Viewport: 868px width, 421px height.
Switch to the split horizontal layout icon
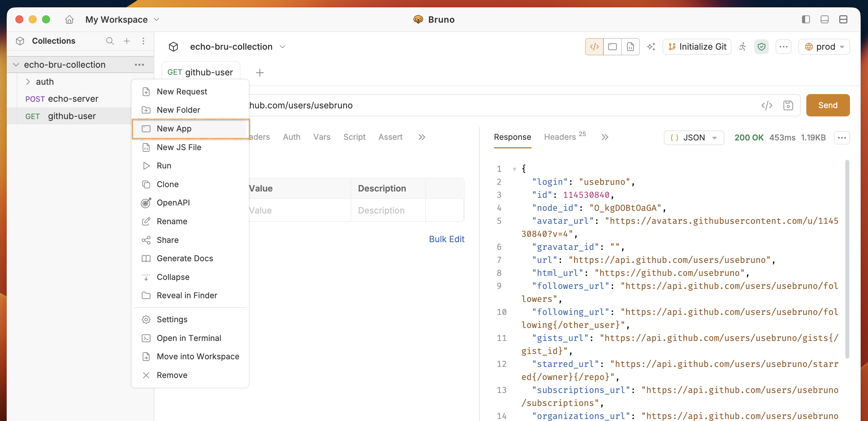[843, 20]
